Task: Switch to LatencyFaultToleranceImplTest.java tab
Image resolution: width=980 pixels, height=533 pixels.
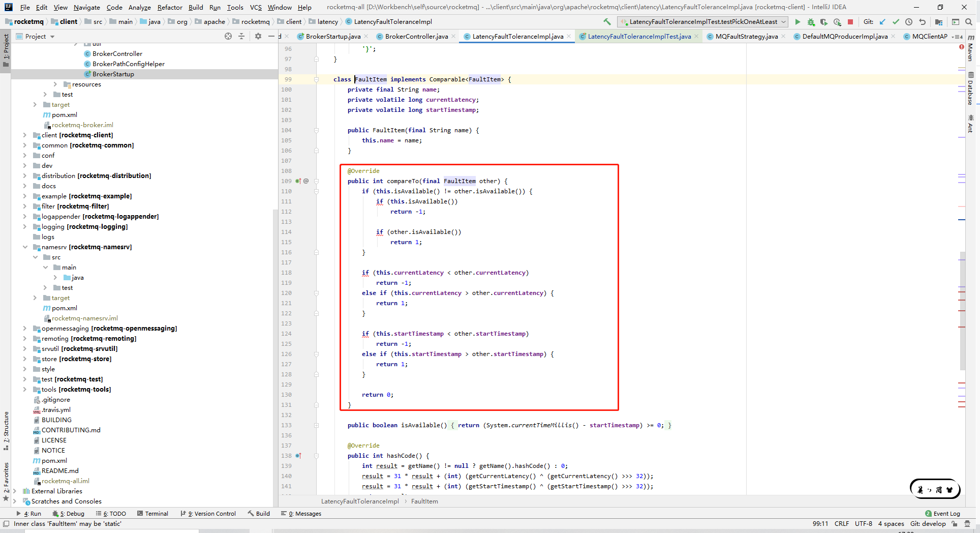Action: 639,37
